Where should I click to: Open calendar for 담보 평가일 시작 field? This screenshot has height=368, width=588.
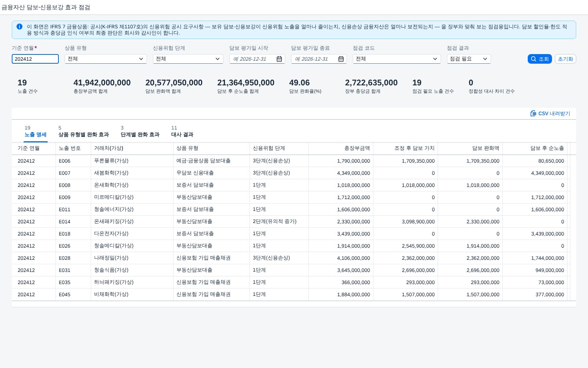(x=279, y=59)
